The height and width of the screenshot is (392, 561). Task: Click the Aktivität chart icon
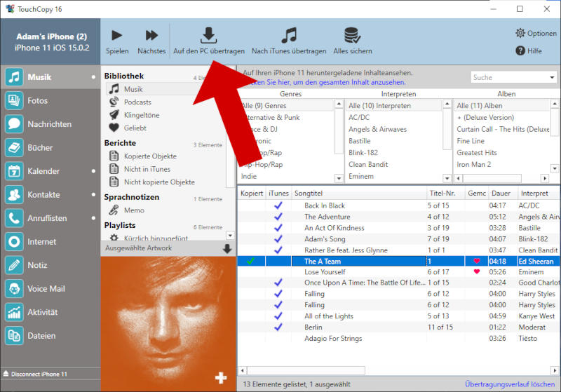(x=14, y=312)
